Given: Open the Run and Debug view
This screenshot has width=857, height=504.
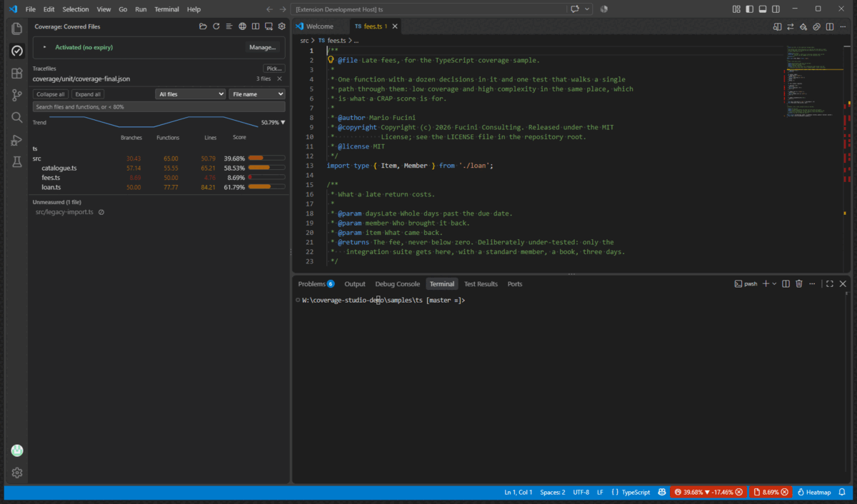Looking at the screenshot, I should pos(17,140).
